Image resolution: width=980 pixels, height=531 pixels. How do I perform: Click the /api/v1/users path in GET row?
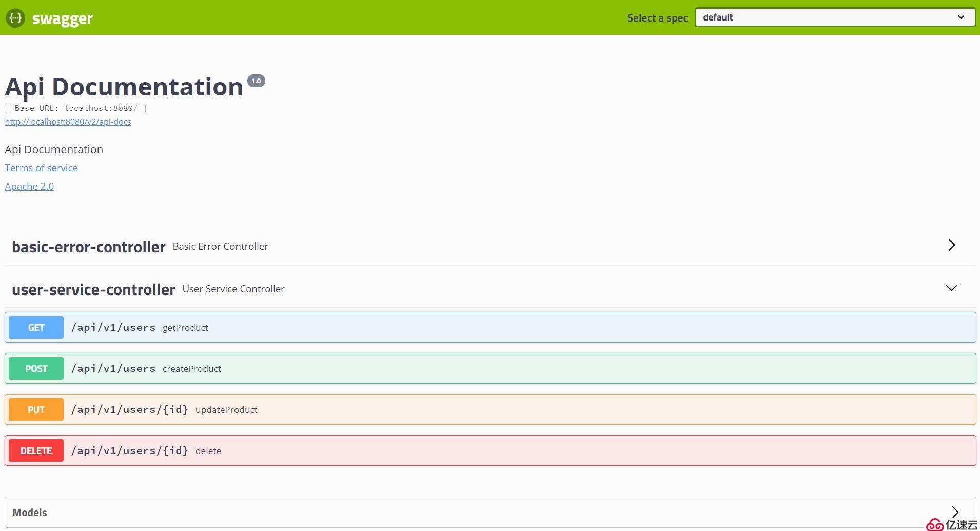click(x=113, y=328)
